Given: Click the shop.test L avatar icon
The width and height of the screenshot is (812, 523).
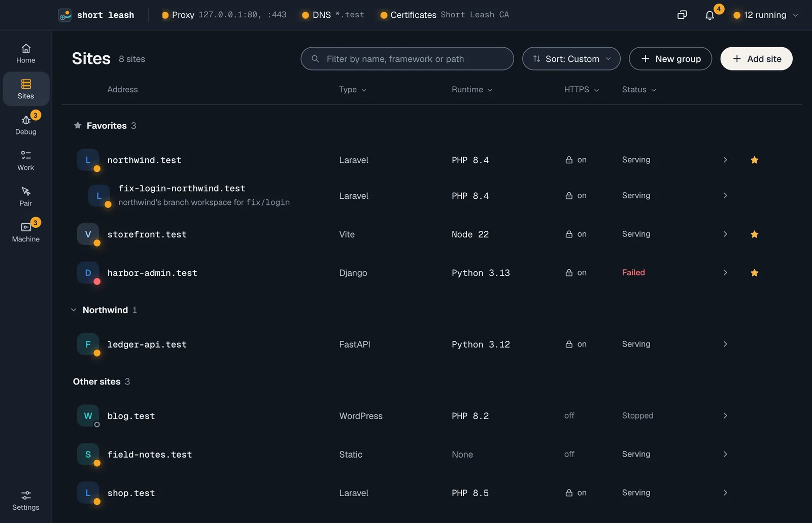Looking at the screenshot, I should pyautogui.click(x=88, y=493).
